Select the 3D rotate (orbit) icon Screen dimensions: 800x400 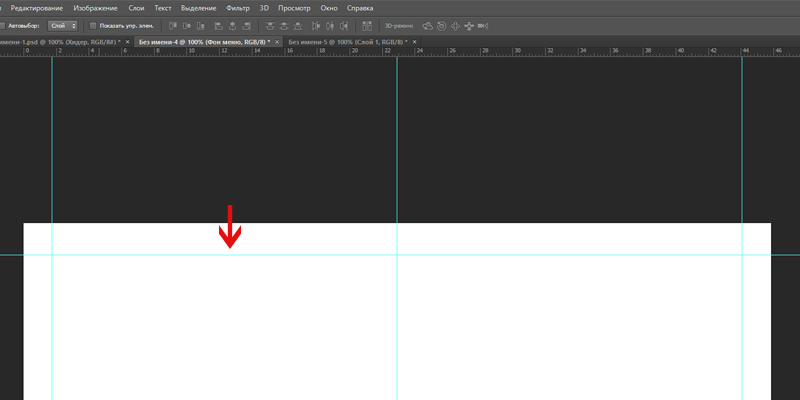tap(428, 25)
